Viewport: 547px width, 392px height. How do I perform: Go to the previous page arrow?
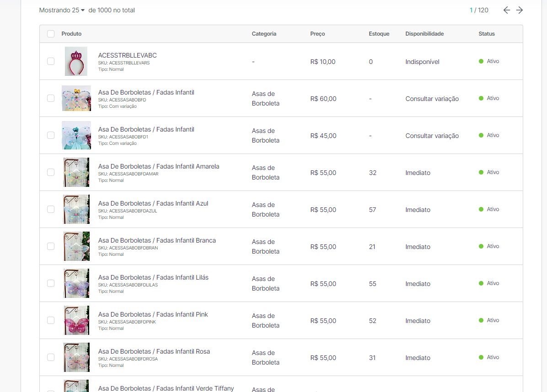coord(507,10)
